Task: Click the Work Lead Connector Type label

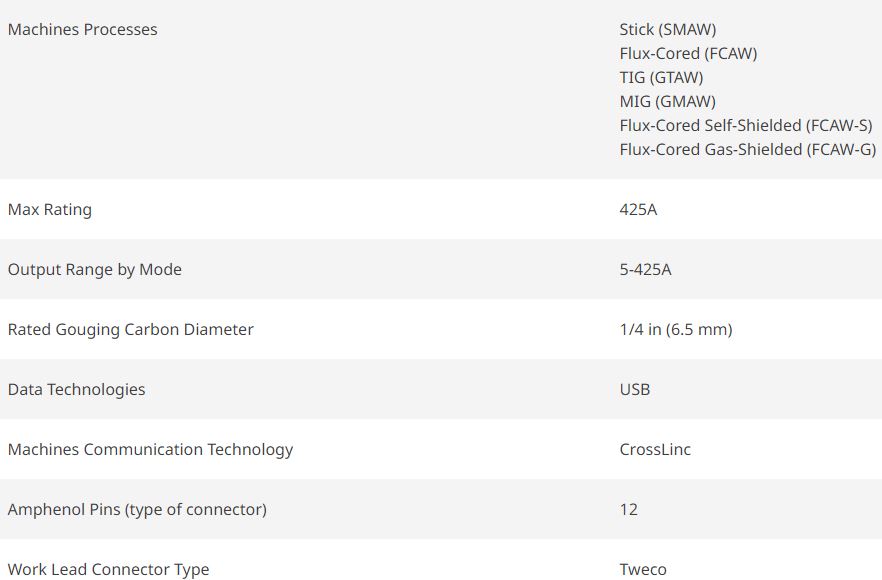Action: (x=108, y=569)
